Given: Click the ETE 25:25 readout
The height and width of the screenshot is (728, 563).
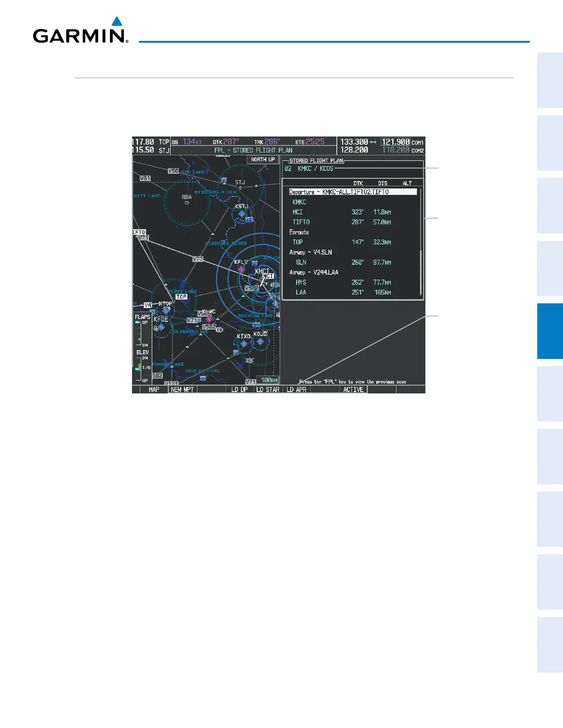Looking at the screenshot, I should coord(310,142).
